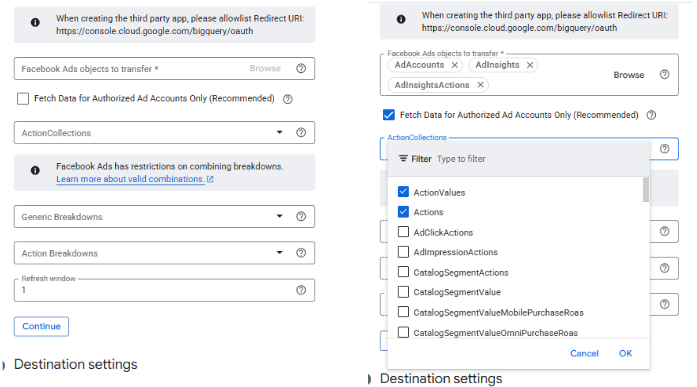Viewport: 697px width, 387px height.
Task: Open help icon in left ActionCollections field
Action: pyautogui.click(x=301, y=132)
